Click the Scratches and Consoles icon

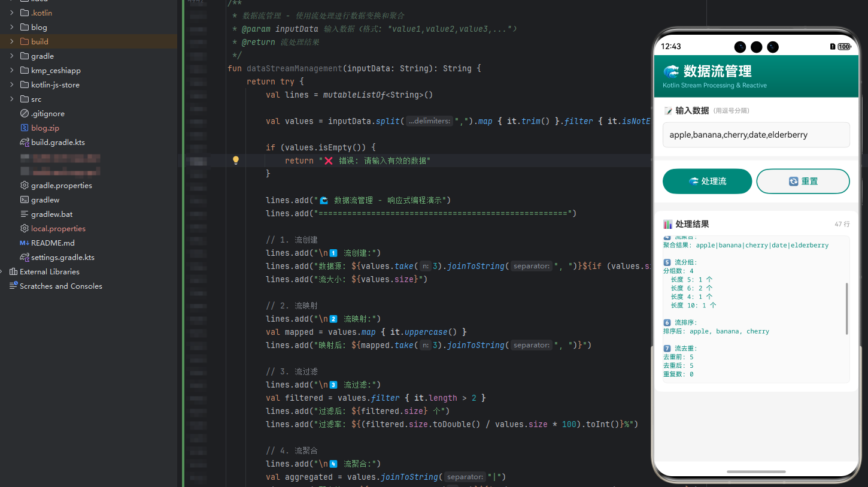[x=13, y=286]
